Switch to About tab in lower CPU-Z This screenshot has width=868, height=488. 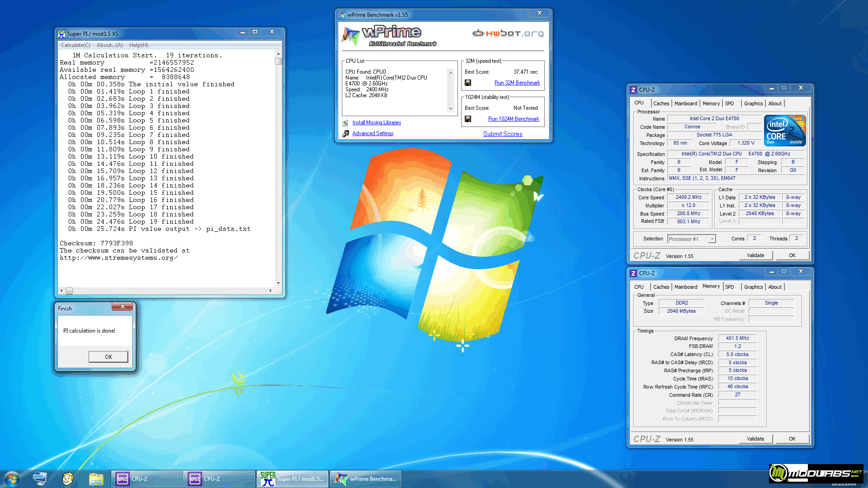[x=774, y=287]
